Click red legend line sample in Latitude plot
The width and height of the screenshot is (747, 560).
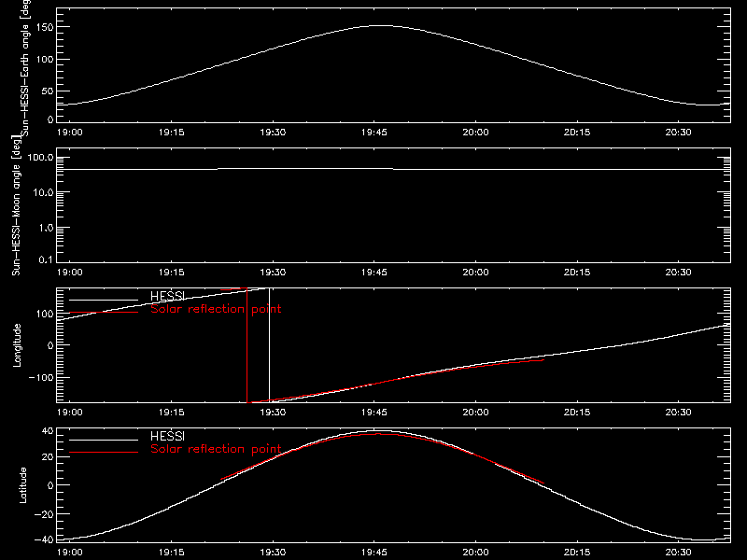tap(104, 453)
